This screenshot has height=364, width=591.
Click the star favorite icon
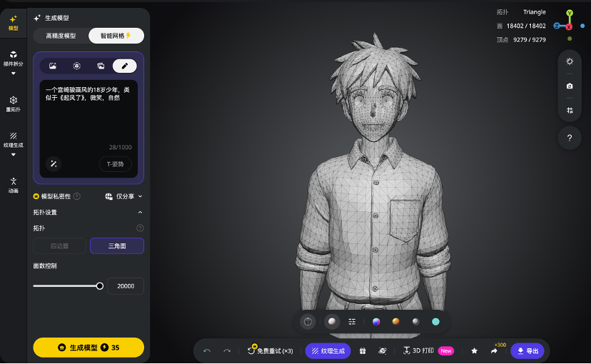pos(474,351)
